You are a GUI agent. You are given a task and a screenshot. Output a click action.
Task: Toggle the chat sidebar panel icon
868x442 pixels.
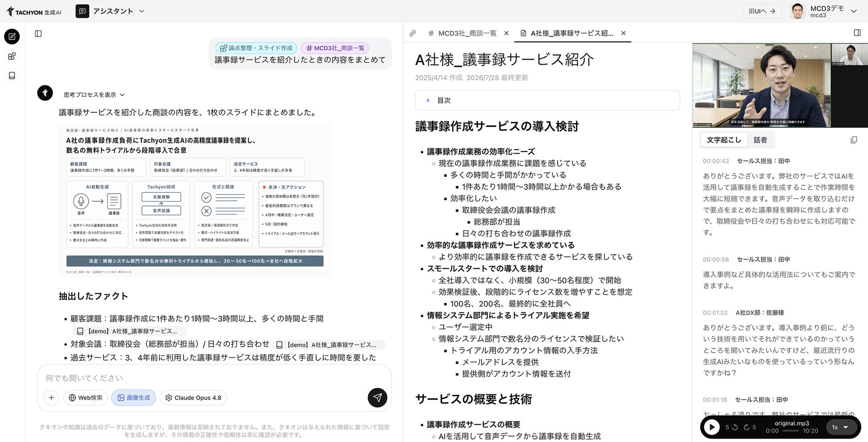pos(38,33)
